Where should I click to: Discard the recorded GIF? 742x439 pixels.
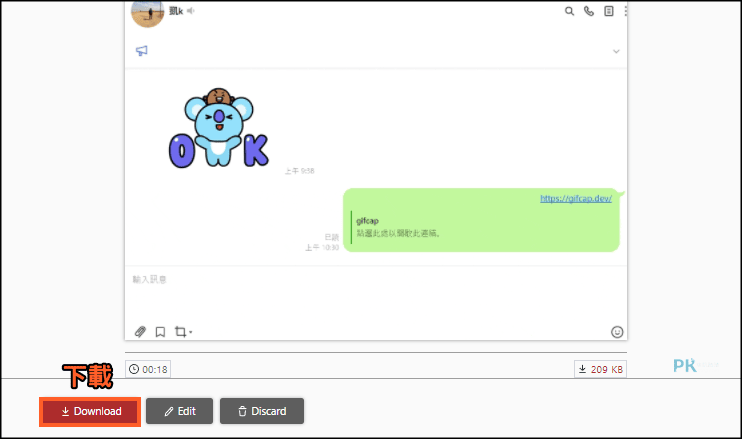click(262, 411)
